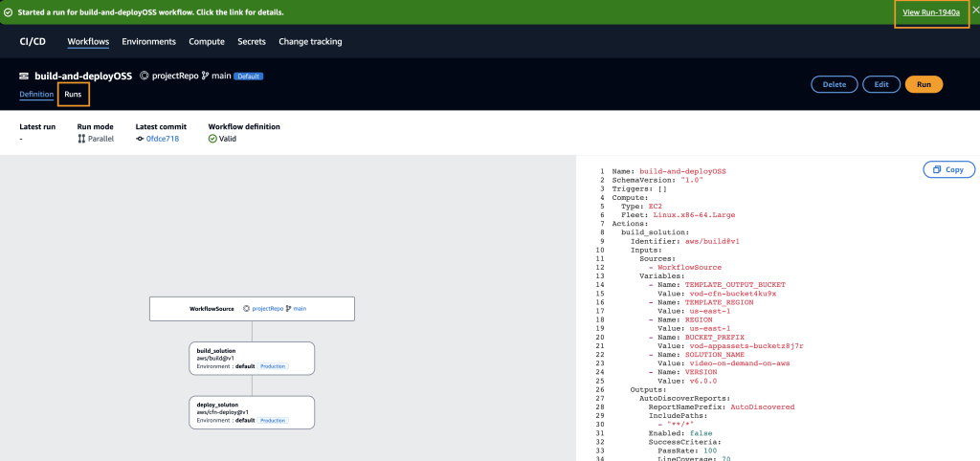
Task: Click YAML value video-on-demand-on-aws
Action: [740, 363]
